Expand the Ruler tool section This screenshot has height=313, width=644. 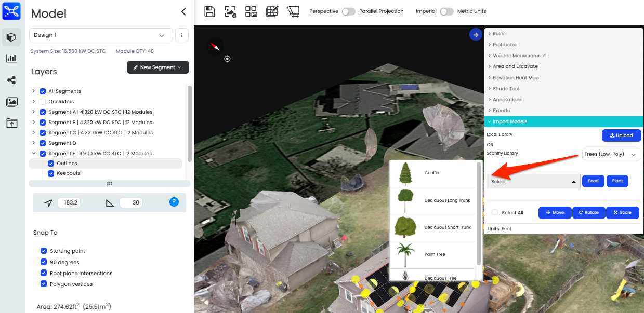[564, 34]
